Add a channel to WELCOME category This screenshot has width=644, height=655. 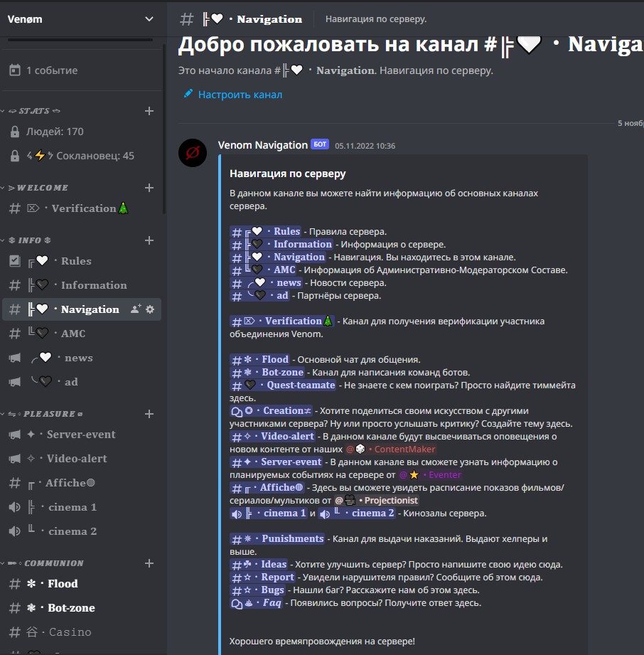(149, 188)
